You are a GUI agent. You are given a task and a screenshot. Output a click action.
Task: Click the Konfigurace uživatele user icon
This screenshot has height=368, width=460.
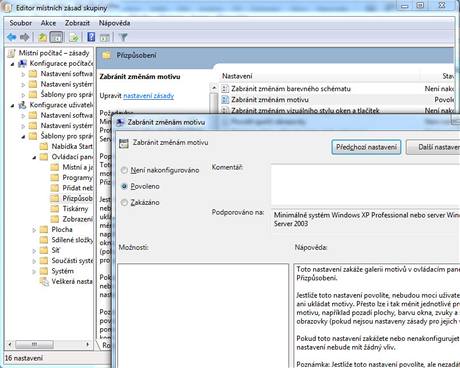22,105
